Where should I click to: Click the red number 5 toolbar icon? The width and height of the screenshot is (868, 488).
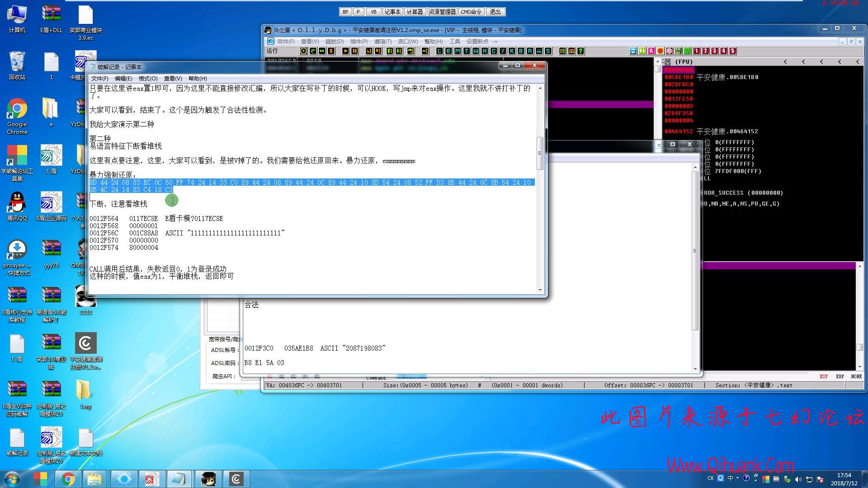(x=733, y=51)
